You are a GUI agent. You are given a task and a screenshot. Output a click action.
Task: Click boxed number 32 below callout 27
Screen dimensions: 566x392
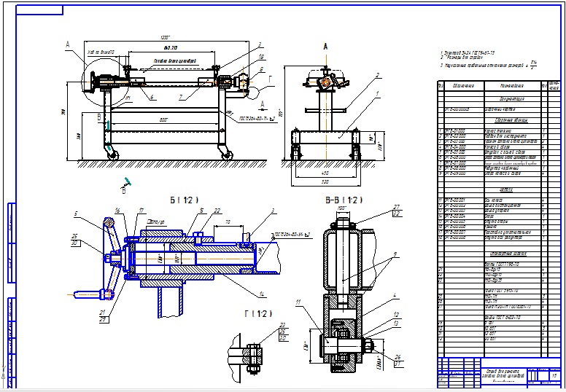pyautogui.click(x=397, y=213)
